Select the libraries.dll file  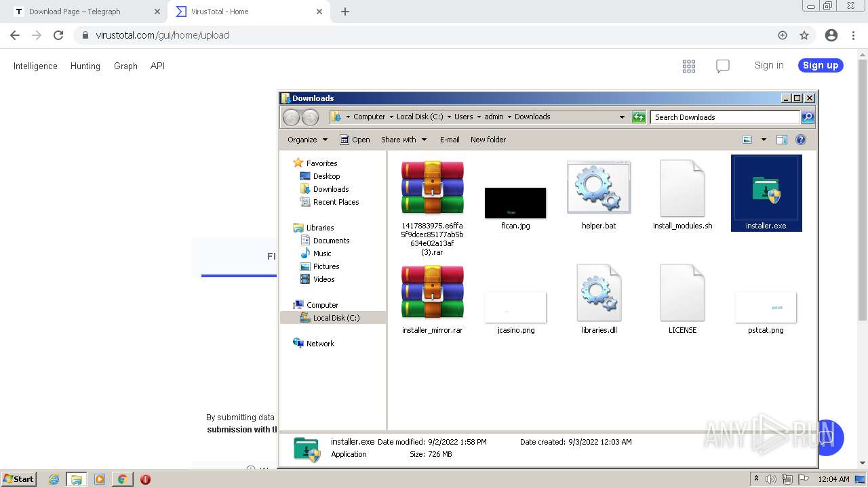coord(599,299)
